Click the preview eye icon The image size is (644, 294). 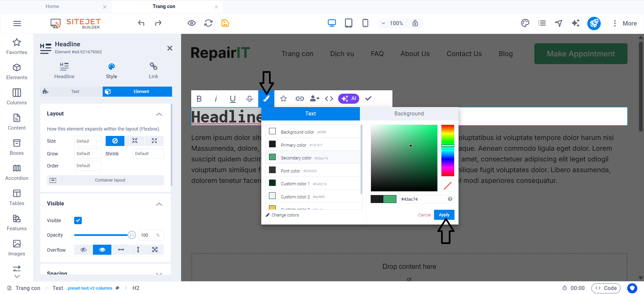pyautogui.click(x=192, y=23)
